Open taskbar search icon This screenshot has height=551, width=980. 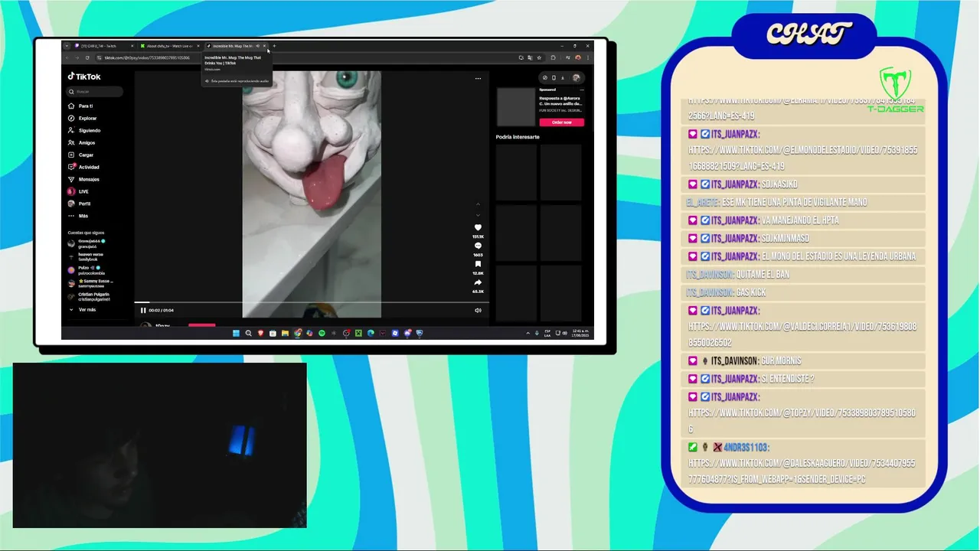(x=248, y=333)
